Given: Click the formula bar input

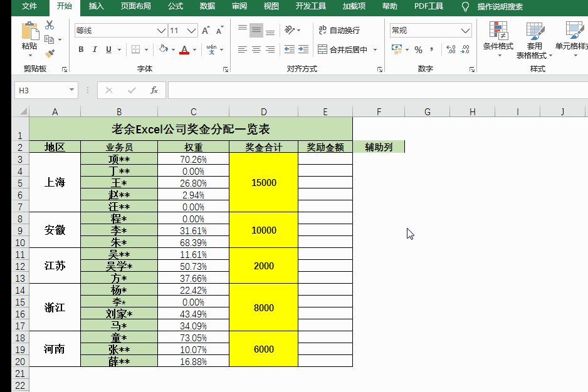Looking at the screenshot, I should [378, 90].
